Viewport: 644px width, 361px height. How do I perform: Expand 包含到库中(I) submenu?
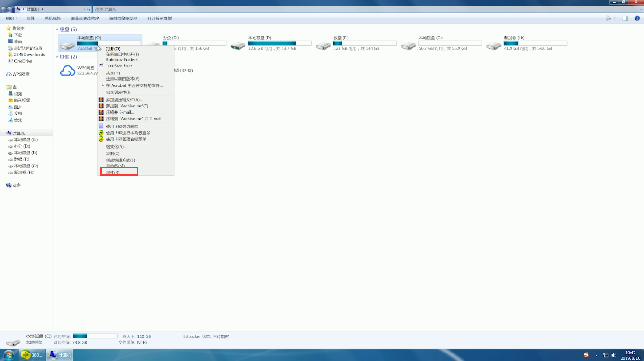[136, 93]
